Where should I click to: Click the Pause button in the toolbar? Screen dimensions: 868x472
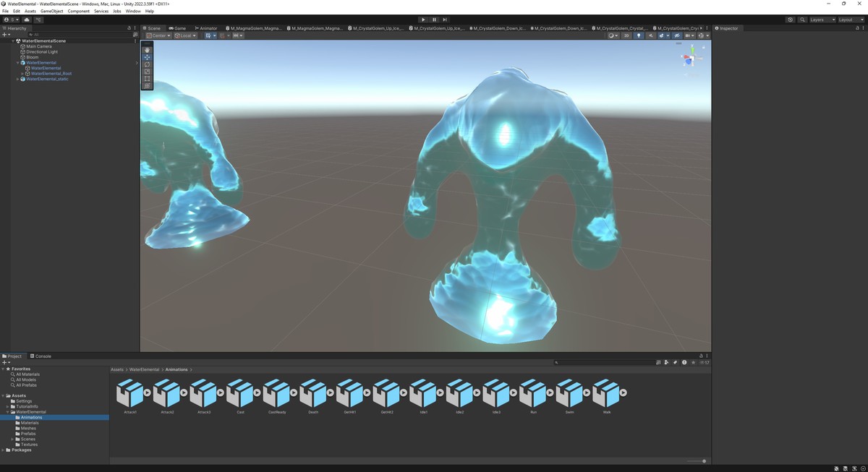tap(434, 20)
